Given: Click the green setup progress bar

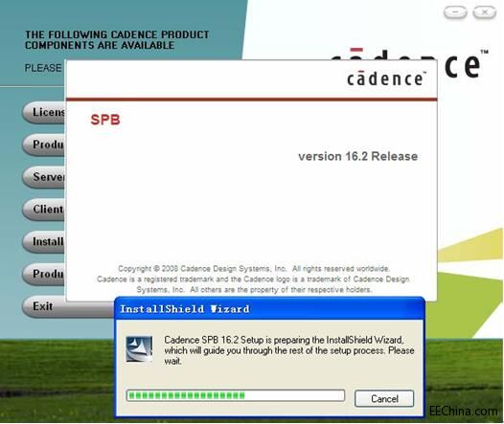Looking at the screenshot, I should click(x=236, y=395).
